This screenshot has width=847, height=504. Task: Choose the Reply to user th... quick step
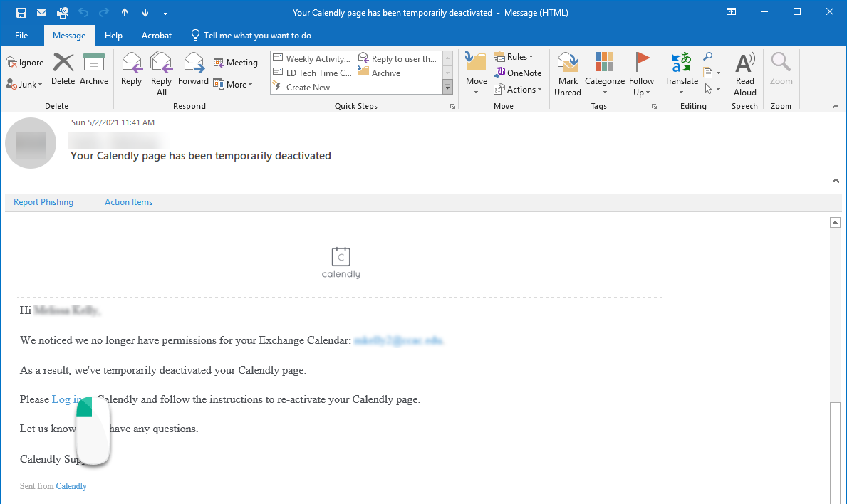397,59
